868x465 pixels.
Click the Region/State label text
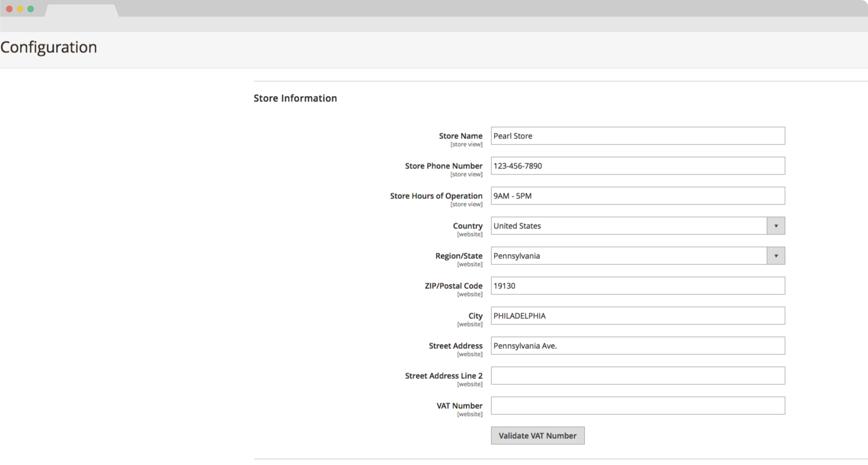459,256
